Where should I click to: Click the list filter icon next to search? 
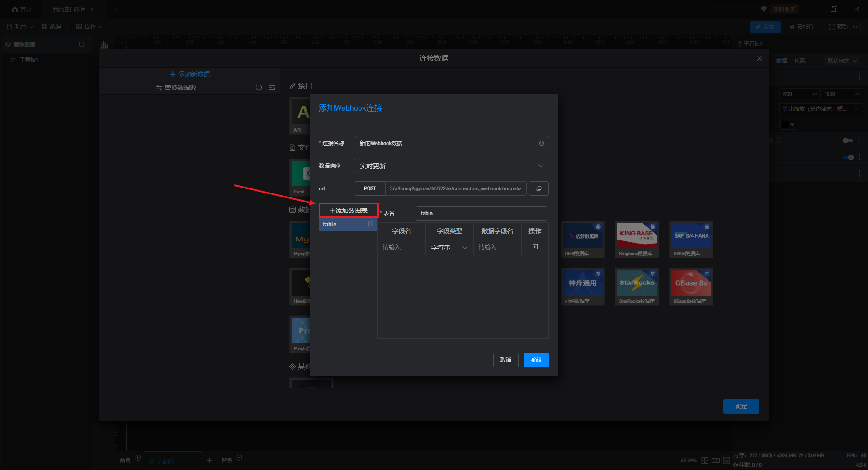click(272, 88)
